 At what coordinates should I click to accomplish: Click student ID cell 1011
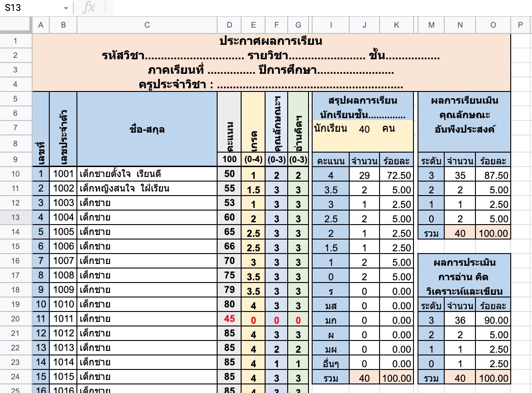(x=63, y=319)
